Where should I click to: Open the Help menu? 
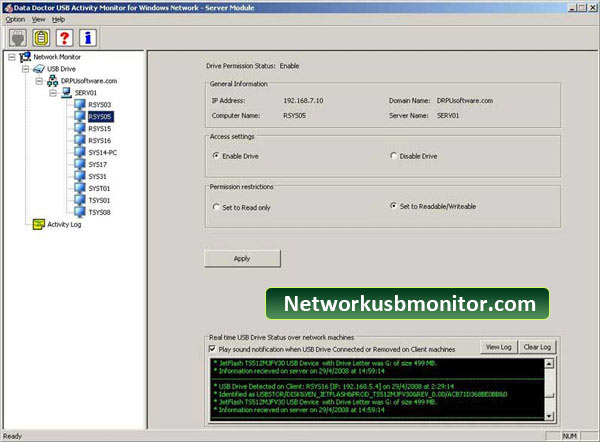coord(59,20)
